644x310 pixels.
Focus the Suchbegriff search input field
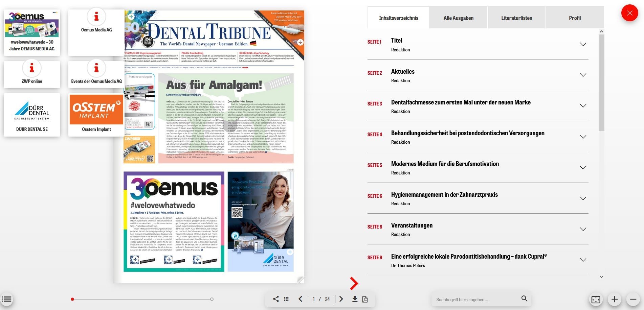tap(477, 300)
